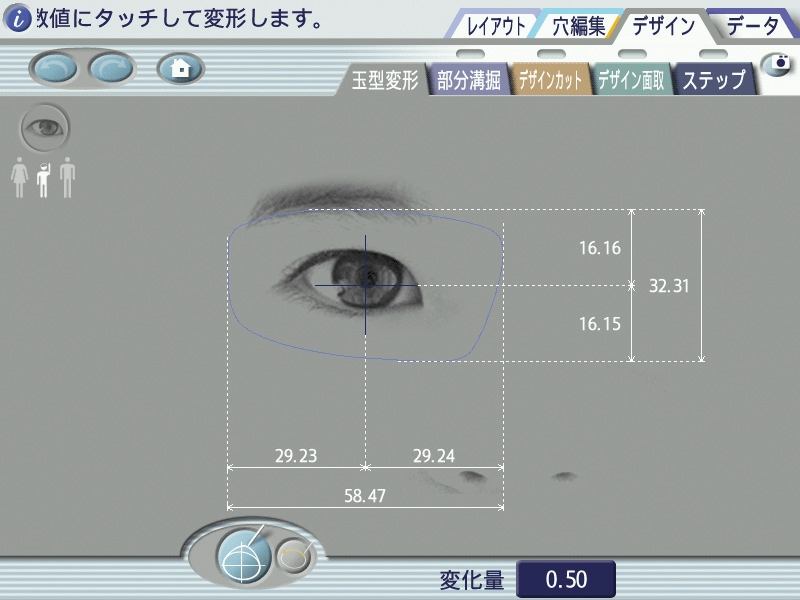The height and width of the screenshot is (600, 800).
Task: Select the デザイン面取 sub-tab
Action: click(x=631, y=80)
